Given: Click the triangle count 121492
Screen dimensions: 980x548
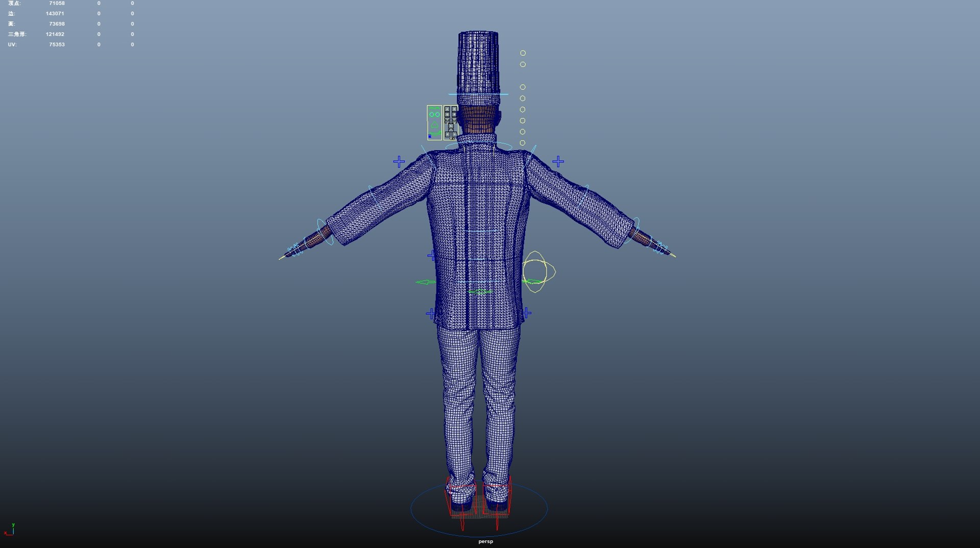Looking at the screenshot, I should click(x=55, y=34).
